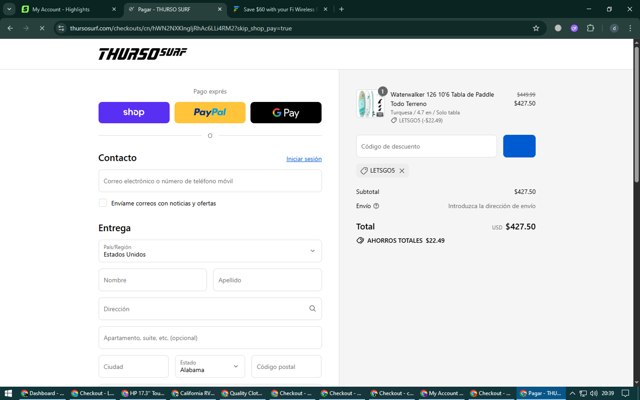Click the Código postal field
The width and height of the screenshot is (640, 400).
click(286, 367)
